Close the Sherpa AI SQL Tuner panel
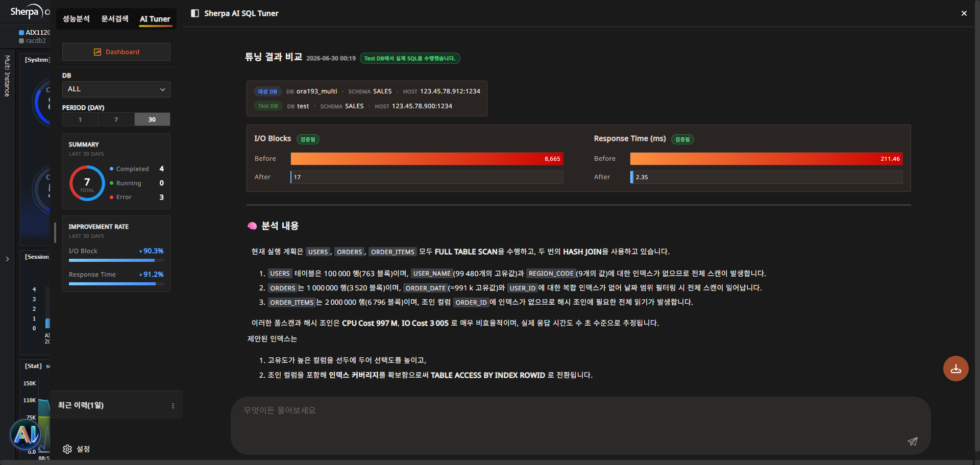The height and width of the screenshot is (465, 980). click(964, 13)
